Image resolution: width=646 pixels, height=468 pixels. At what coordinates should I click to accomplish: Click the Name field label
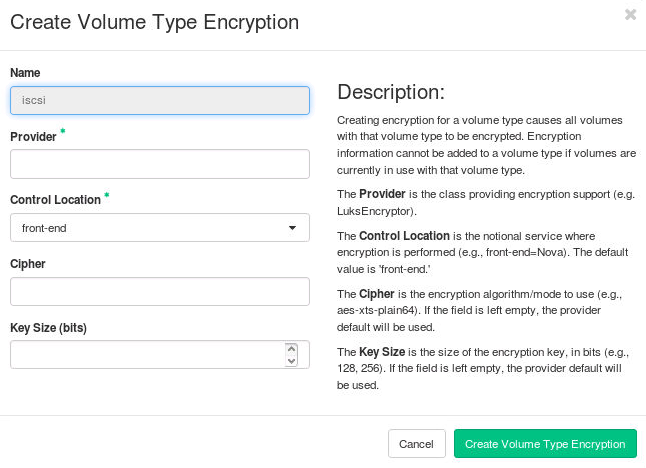25,73
